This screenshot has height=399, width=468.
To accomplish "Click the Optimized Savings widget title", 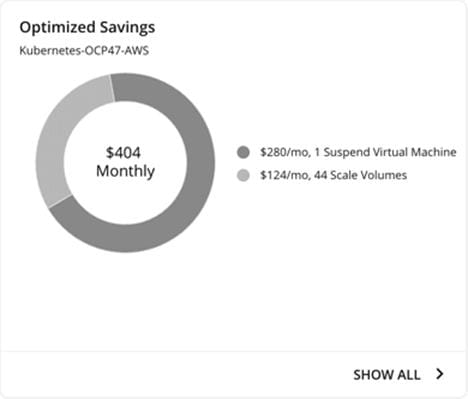I will [x=87, y=27].
